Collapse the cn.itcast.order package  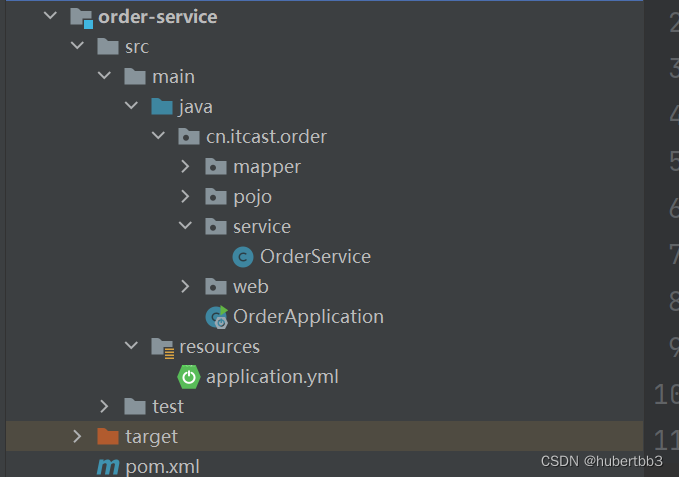tap(158, 135)
